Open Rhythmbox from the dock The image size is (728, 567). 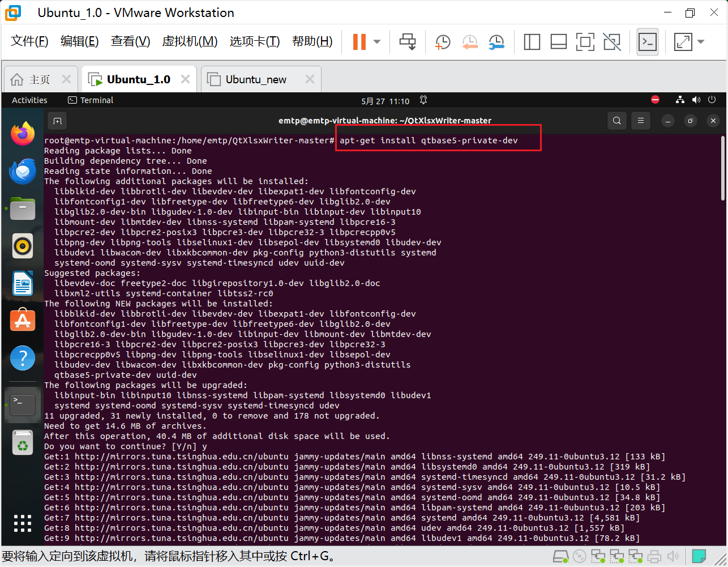coord(23,246)
